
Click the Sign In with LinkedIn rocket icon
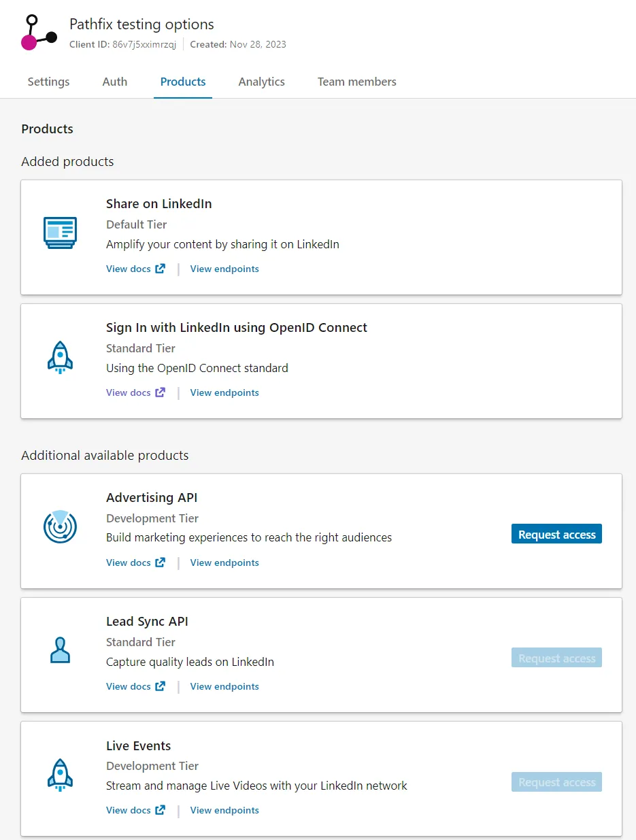(x=60, y=357)
